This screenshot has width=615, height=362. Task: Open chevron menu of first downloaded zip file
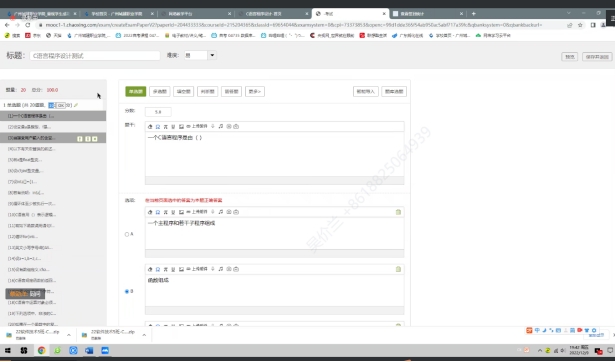tap(69, 335)
